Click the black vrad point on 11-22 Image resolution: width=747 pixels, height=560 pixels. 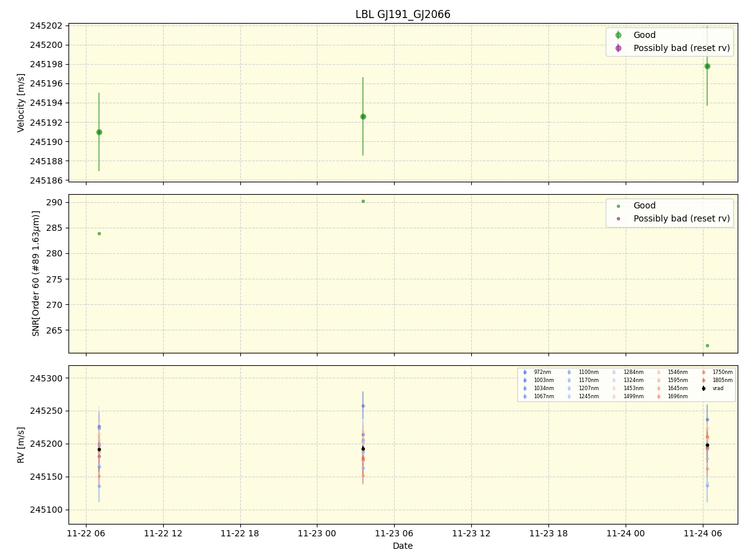[99, 449]
